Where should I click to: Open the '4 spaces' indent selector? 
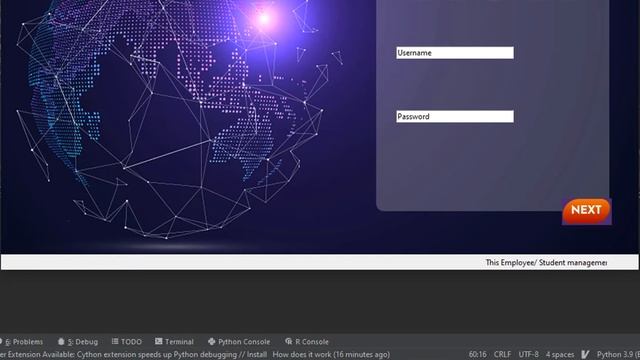tap(560, 354)
